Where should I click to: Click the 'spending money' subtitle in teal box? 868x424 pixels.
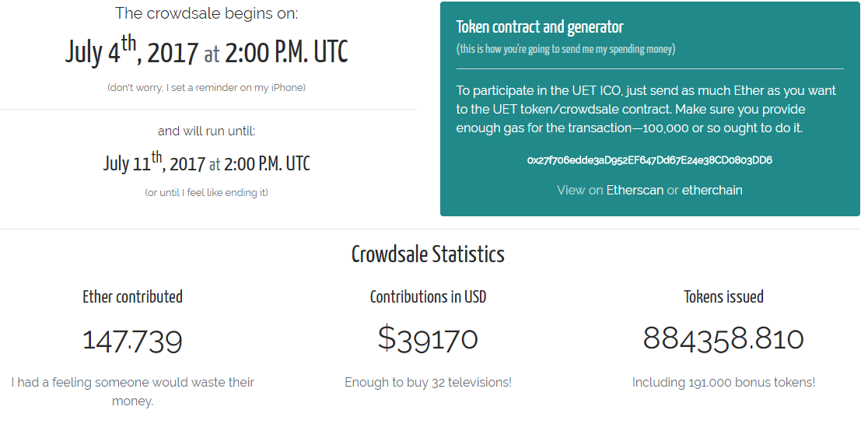tap(565, 49)
